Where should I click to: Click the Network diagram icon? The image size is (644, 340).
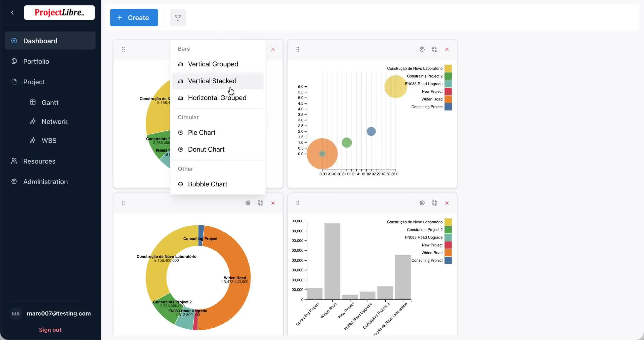point(33,121)
